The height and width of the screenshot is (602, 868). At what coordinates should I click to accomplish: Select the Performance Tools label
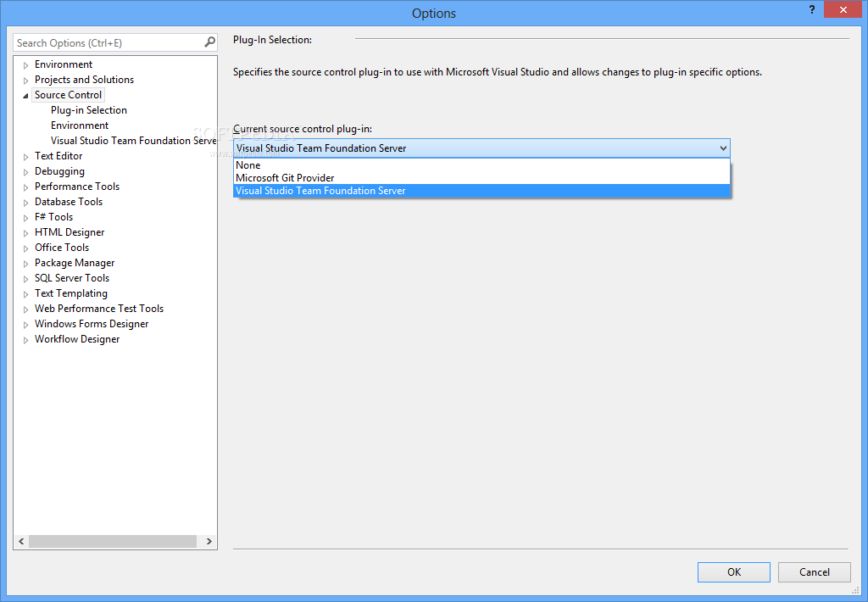pyautogui.click(x=77, y=186)
